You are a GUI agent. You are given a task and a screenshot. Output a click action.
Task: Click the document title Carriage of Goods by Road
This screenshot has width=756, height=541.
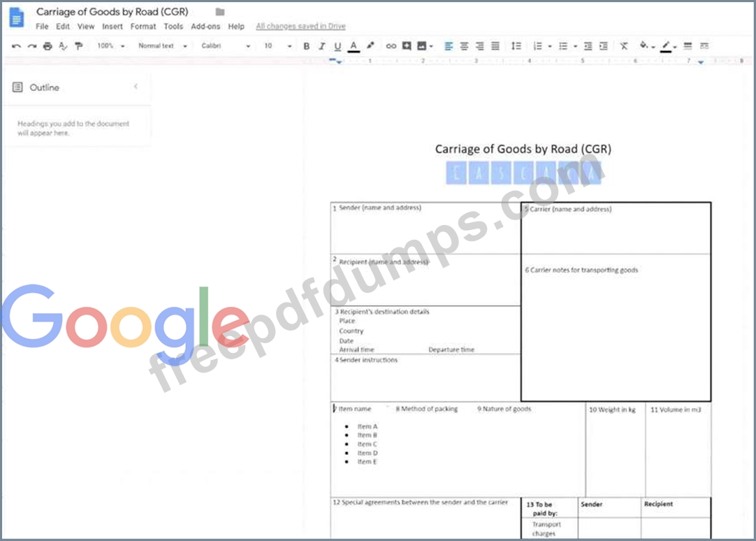tap(112, 12)
